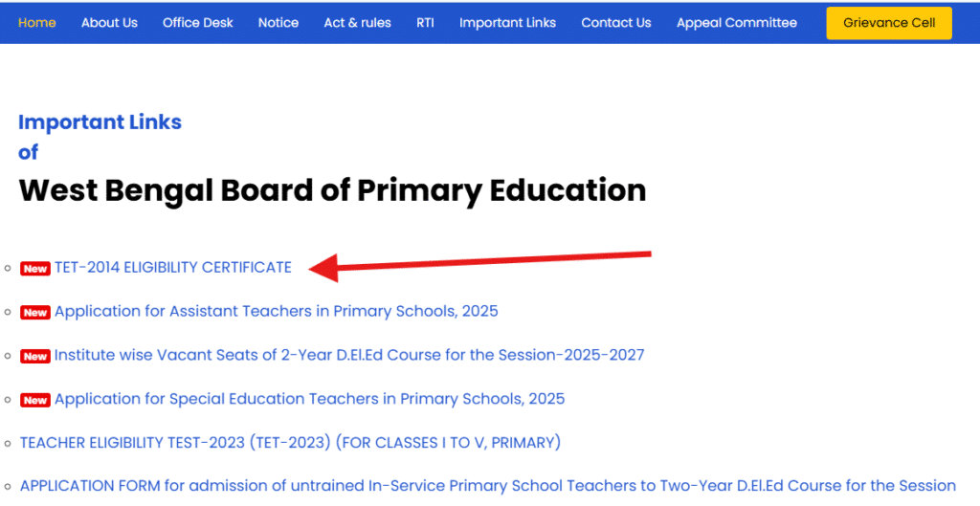Viewport: 980px width, 506px height.
Task: Open the Home menu item
Action: (x=37, y=23)
